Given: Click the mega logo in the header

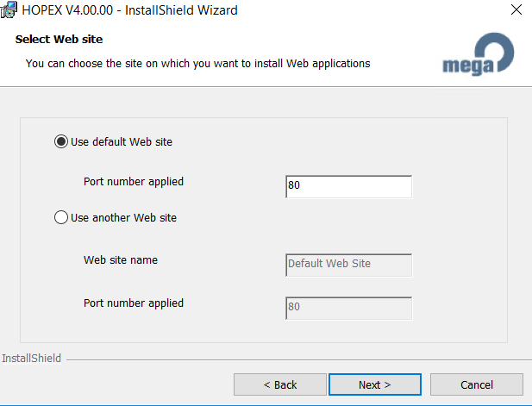Looking at the screenshot, I should click(x=479, y=57).
